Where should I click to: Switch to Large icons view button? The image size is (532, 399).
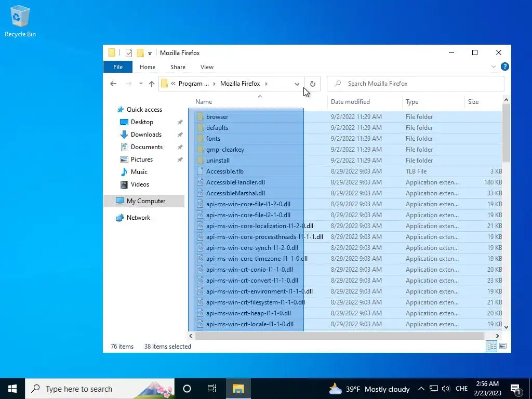pyautogui.click(x=503, y=347)
